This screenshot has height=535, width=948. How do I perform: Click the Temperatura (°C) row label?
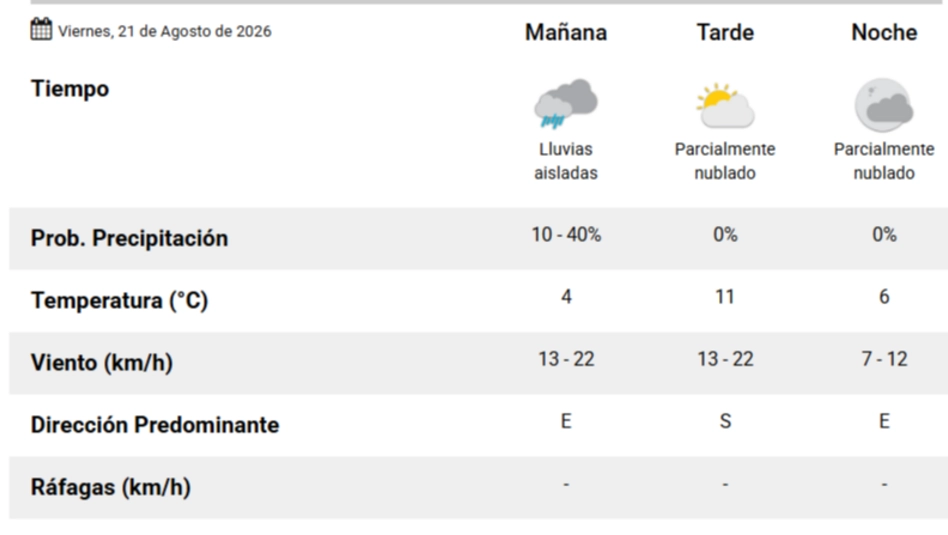120,300
